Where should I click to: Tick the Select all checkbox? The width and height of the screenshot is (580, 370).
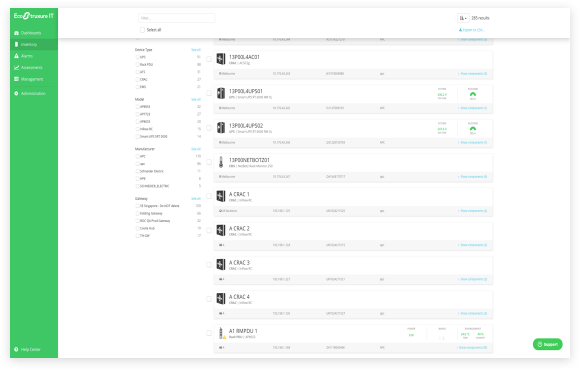tap(142, 30)
